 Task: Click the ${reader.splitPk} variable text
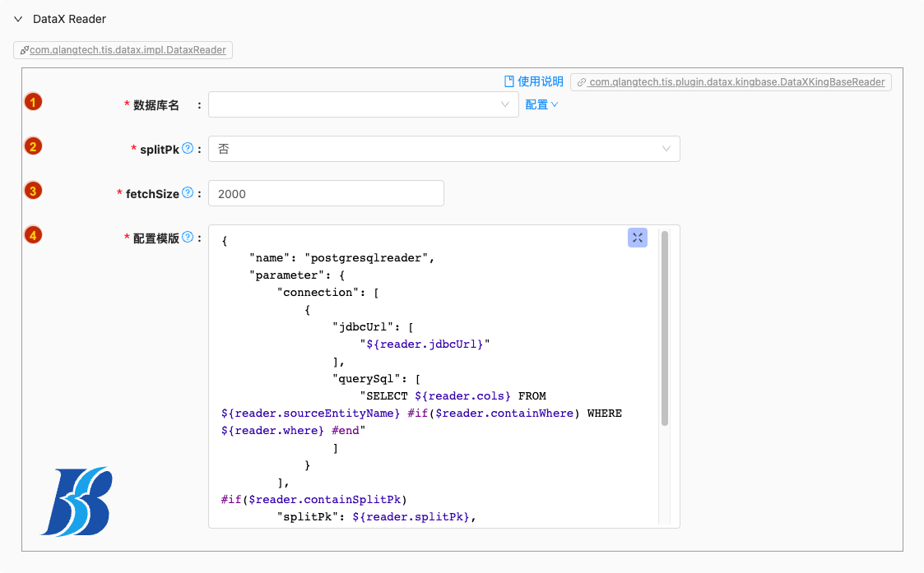[411, 516]
